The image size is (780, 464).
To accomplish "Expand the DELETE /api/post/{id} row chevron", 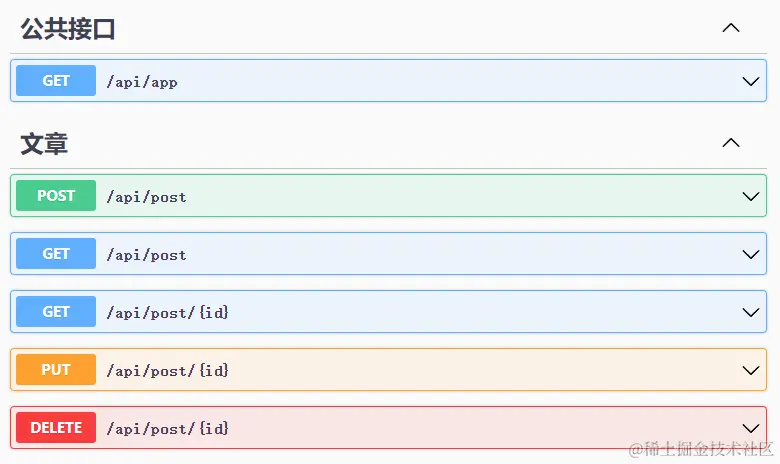I will click(x=752, y=428).
